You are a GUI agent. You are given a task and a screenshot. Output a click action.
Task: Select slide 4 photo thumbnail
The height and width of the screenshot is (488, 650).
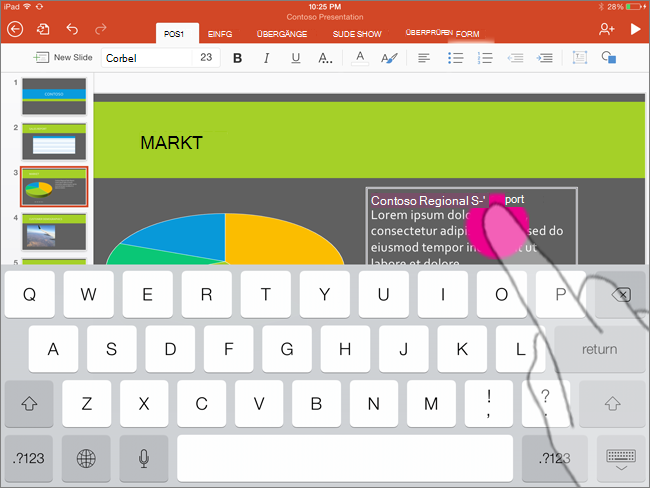(54, 232)
